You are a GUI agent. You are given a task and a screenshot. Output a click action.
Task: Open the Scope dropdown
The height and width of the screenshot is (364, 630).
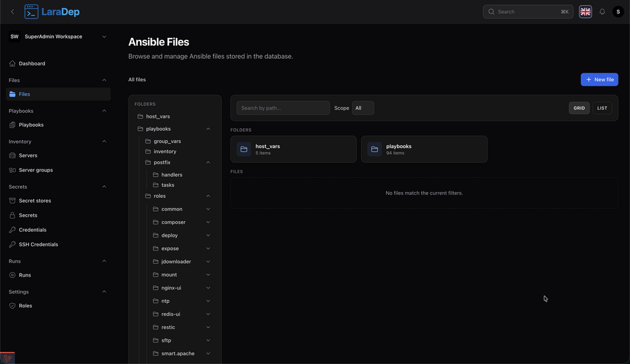click(363, 108)
